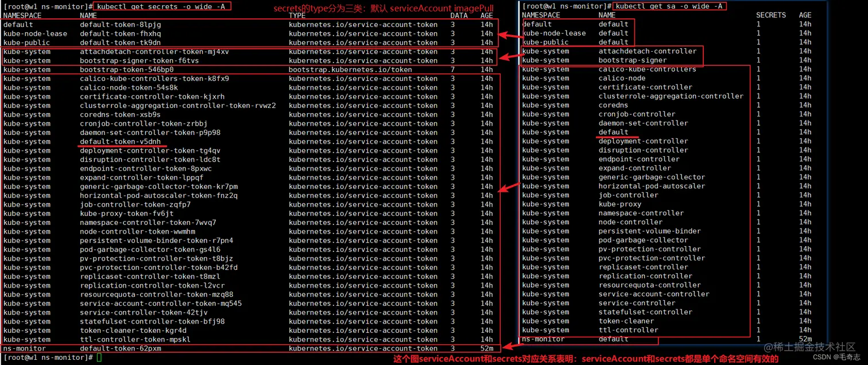Select the secret name default-token-tk9dn
The image size is (868, 365).
121,43
